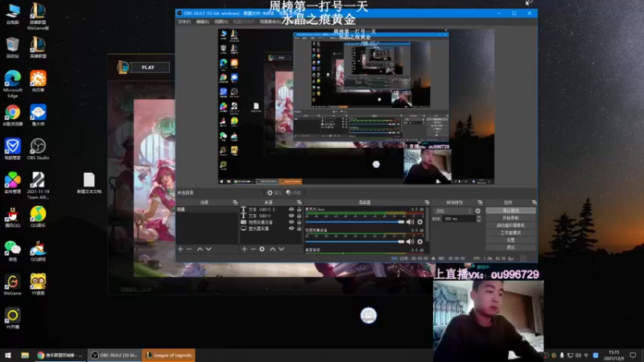Click the 300 ms duration field

click(x=459, y=219)
